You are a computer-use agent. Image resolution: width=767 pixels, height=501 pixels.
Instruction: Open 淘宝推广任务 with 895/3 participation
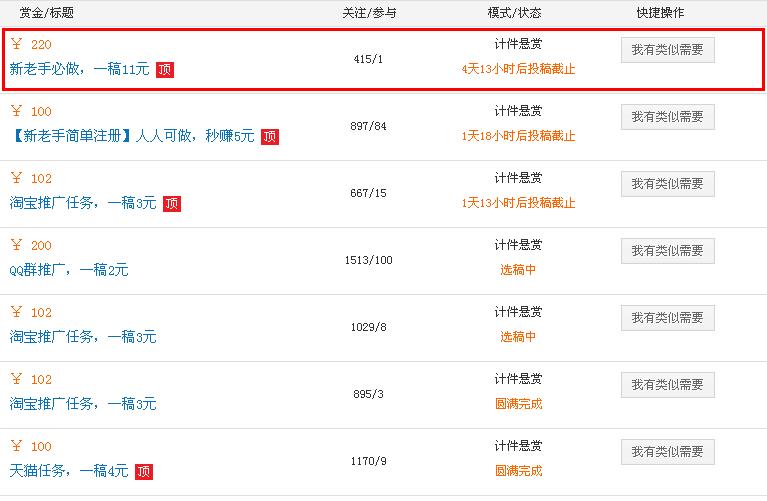83,404
